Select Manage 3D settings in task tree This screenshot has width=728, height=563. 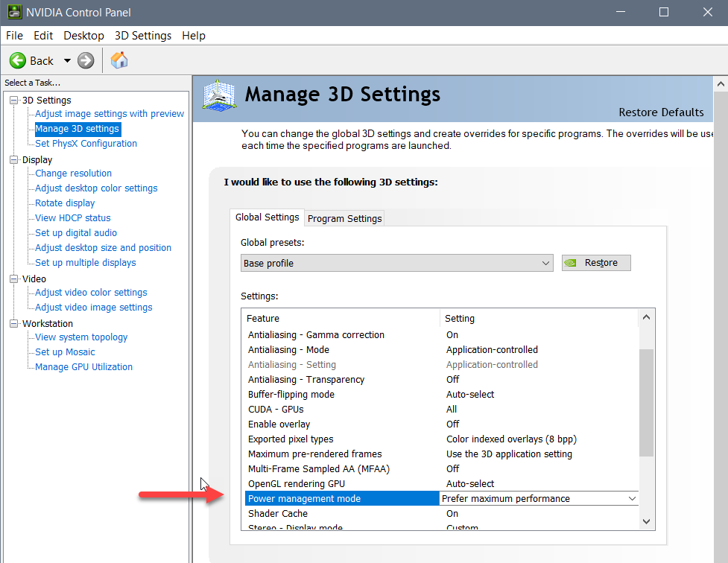77,129
